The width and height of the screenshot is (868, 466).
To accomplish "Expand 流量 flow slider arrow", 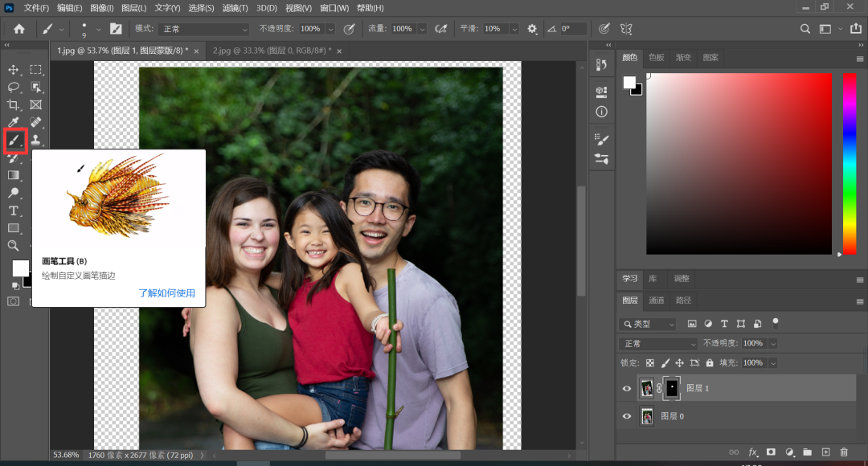I will coord(423,29).
